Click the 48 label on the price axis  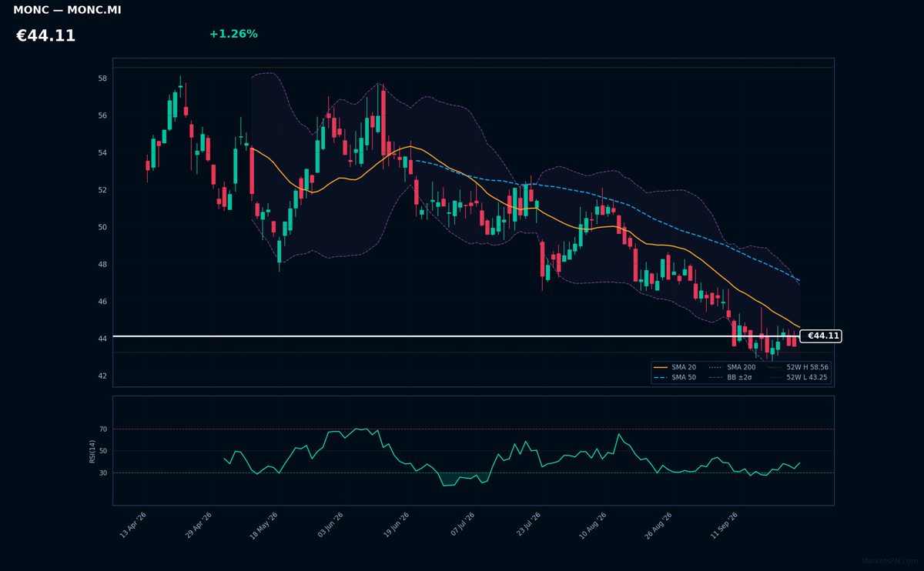point(103,264)
